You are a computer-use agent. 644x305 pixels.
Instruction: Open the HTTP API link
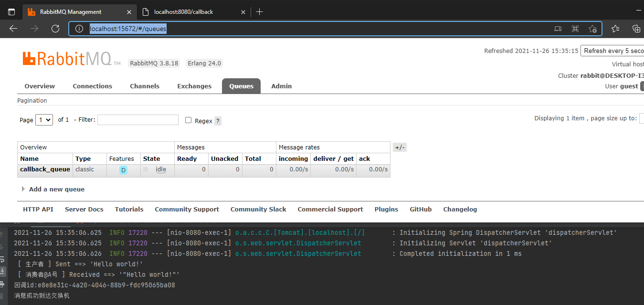(x=38, y=209)
